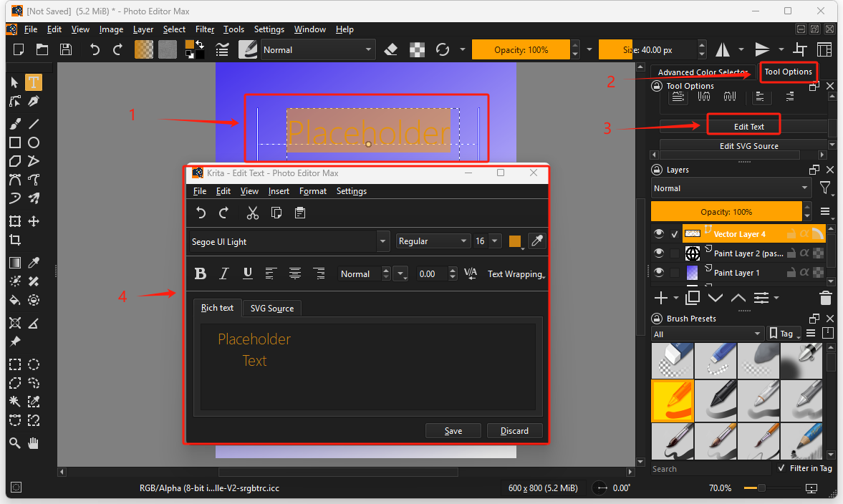Click the layer Opacity 100% slider
This screenshot has width=843, height=504.
(726, 212)
